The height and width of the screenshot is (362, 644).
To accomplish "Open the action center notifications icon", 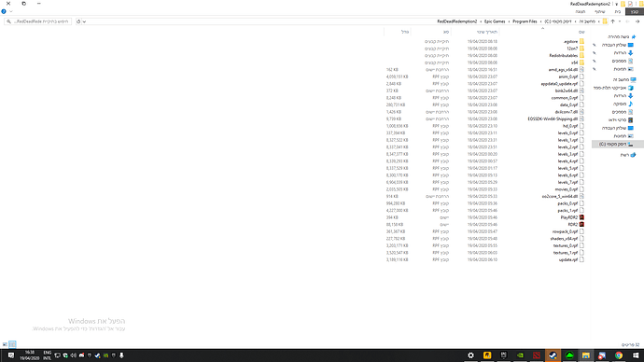I will tap(11, 355).
